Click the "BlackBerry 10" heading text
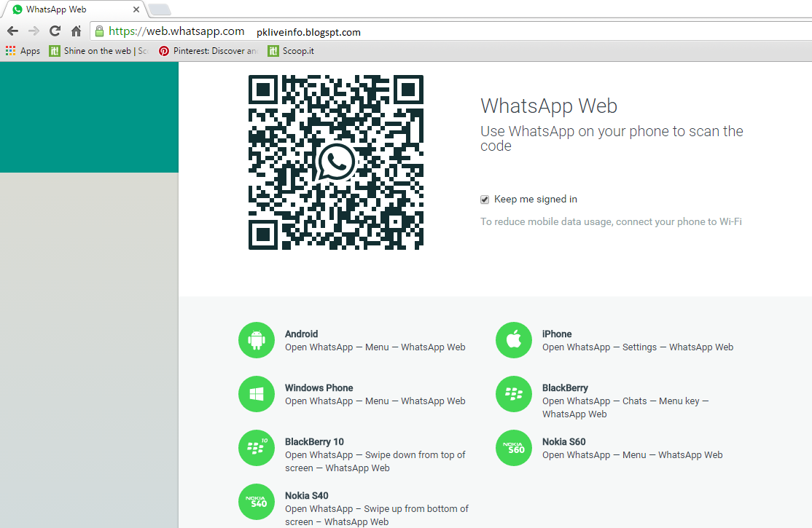 pos(314,441)
